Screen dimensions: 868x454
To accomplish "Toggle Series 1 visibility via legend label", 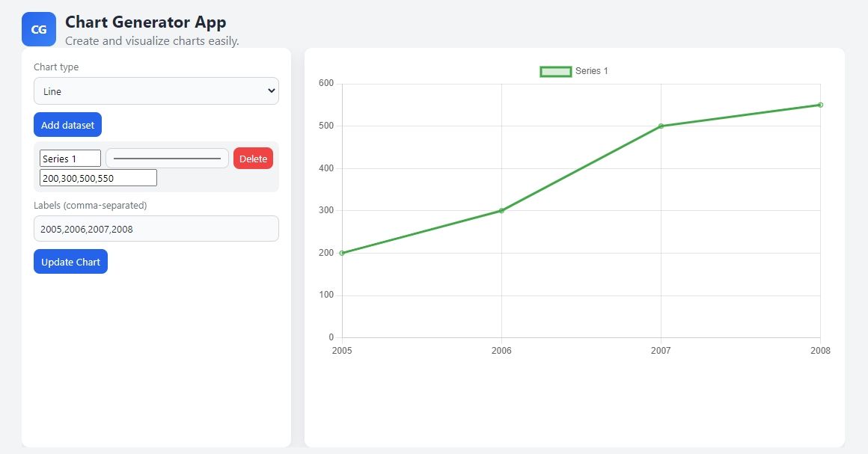I will point(591,71).
